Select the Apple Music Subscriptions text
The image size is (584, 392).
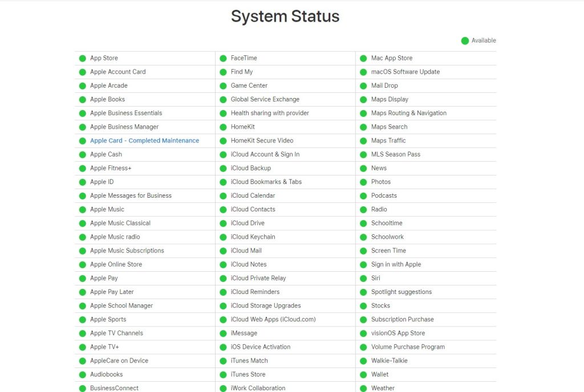point(127,251)
